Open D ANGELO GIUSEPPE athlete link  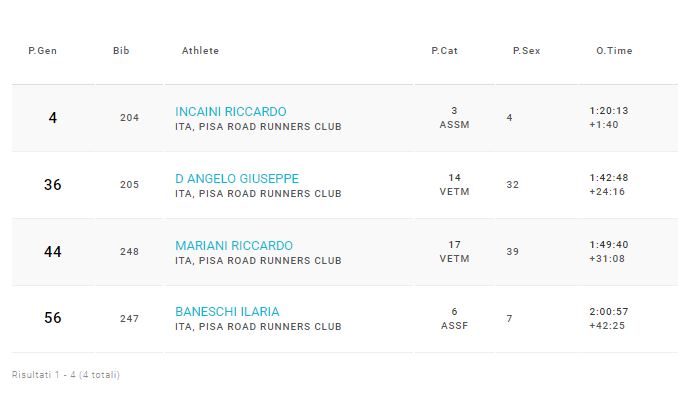pyautogui.click(x=237, y=179)
